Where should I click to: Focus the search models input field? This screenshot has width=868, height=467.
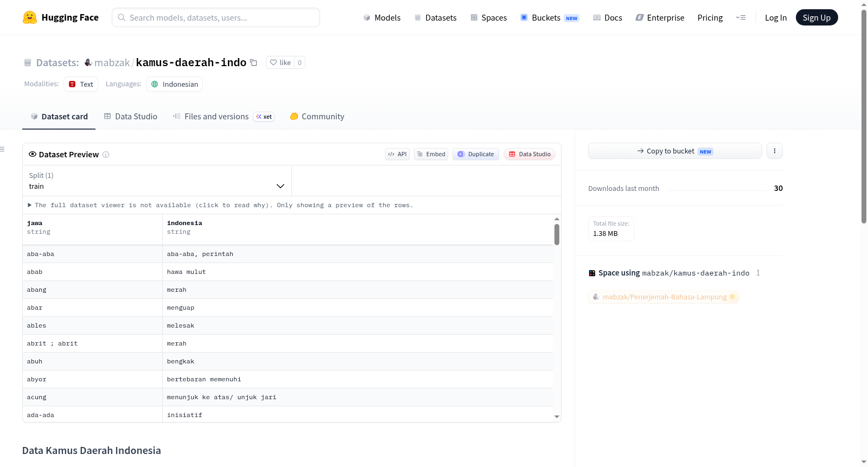(216, 17)
